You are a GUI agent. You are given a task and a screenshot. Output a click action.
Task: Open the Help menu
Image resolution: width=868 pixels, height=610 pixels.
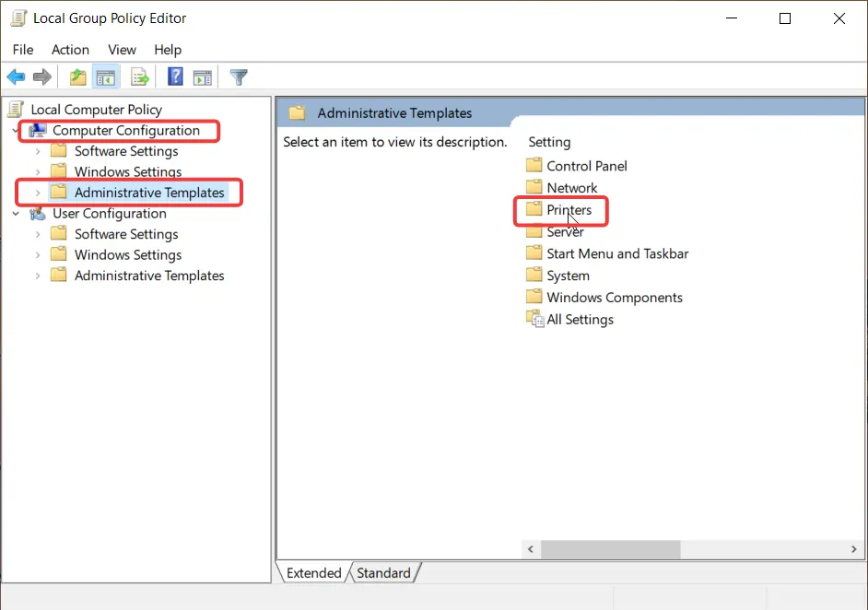coord(168,50)
